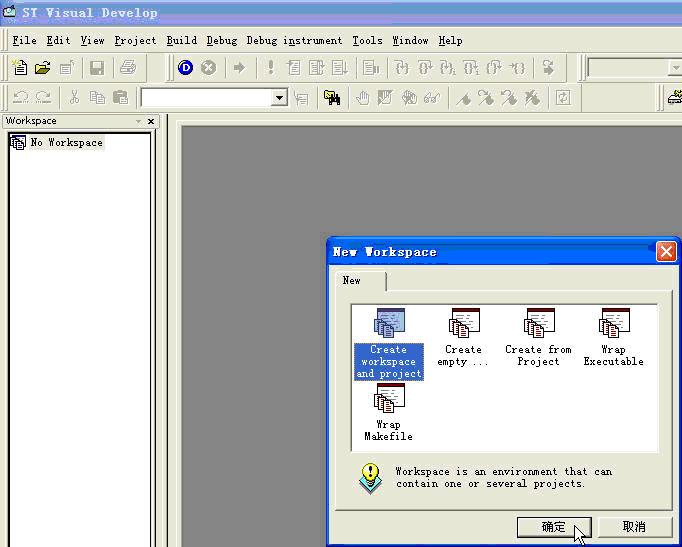The width and height of the screenshot is (682, 547).
Task: Cancel with the 取消 button
Action: (634, 527)
